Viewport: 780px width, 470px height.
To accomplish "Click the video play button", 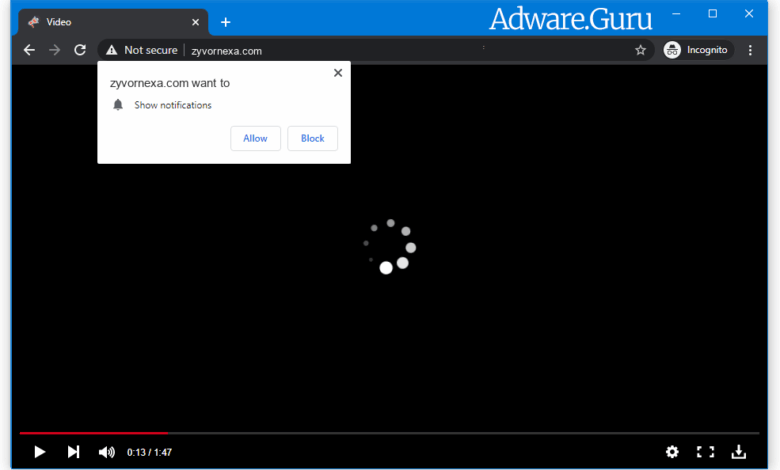I will click(x=40, y=452).
